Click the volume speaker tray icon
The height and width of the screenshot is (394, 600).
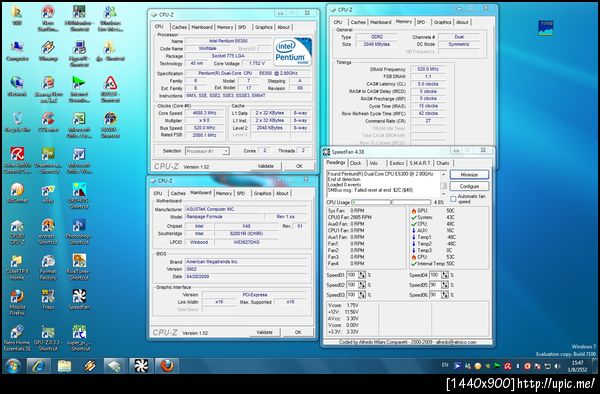(557, 366)
